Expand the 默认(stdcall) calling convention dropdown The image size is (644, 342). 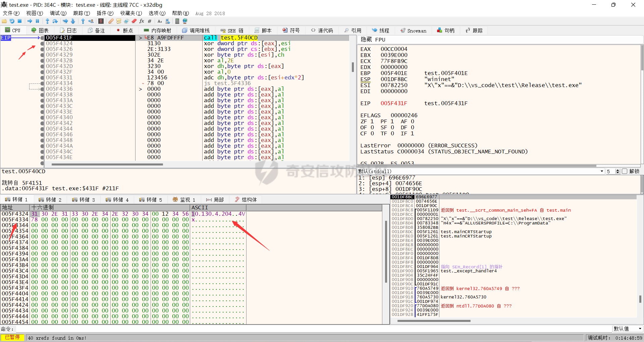(602, 171)
